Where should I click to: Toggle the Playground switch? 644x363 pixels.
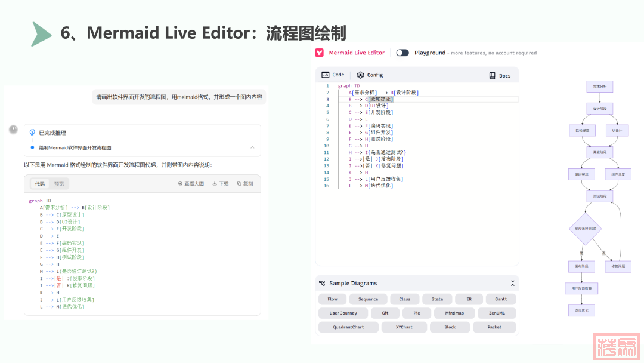click(x=402, y=53)
